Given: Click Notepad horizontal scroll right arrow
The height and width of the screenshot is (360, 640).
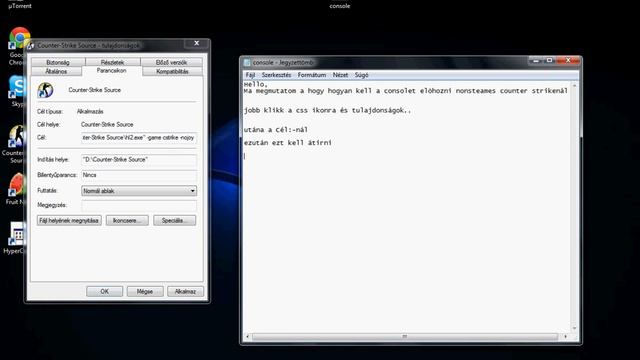Looking at the screenshot, I should pos(565,337).
